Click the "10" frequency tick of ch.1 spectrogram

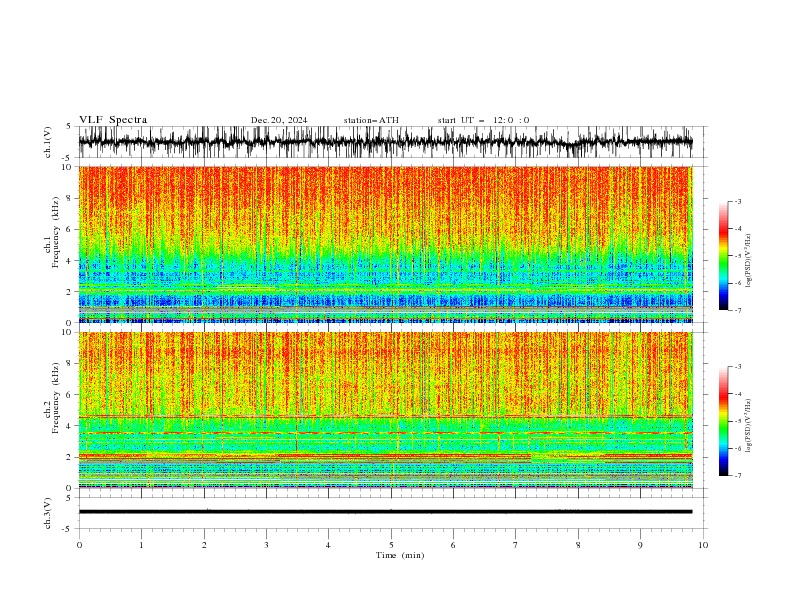(70, 167)
